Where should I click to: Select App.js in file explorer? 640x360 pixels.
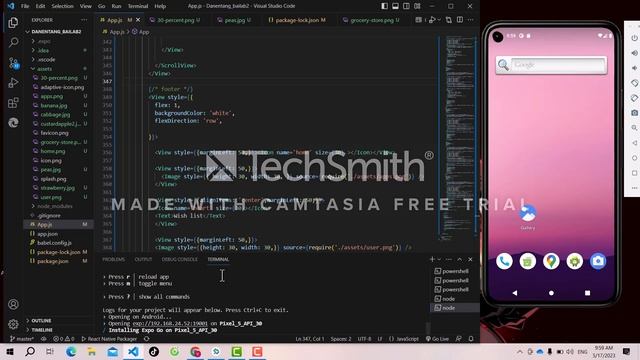coord(59,224)
